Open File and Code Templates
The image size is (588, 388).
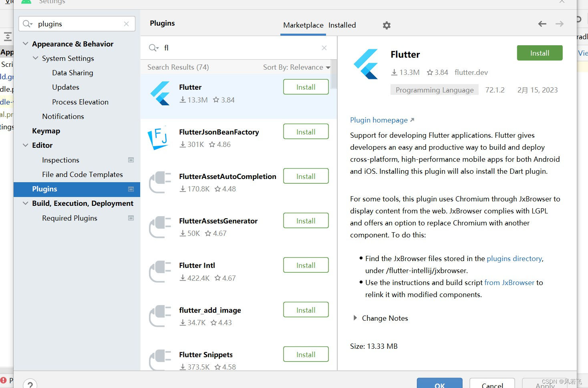[x=82, y=174]
